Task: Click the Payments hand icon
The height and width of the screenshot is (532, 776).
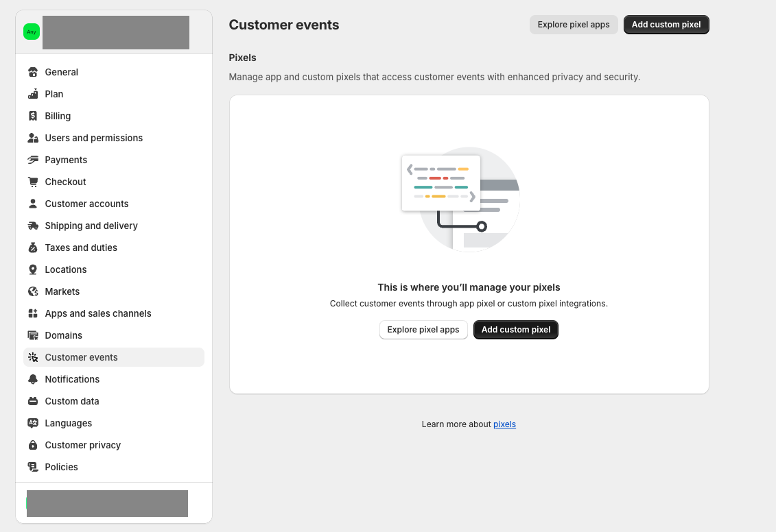Action: [x=33, y=160]
